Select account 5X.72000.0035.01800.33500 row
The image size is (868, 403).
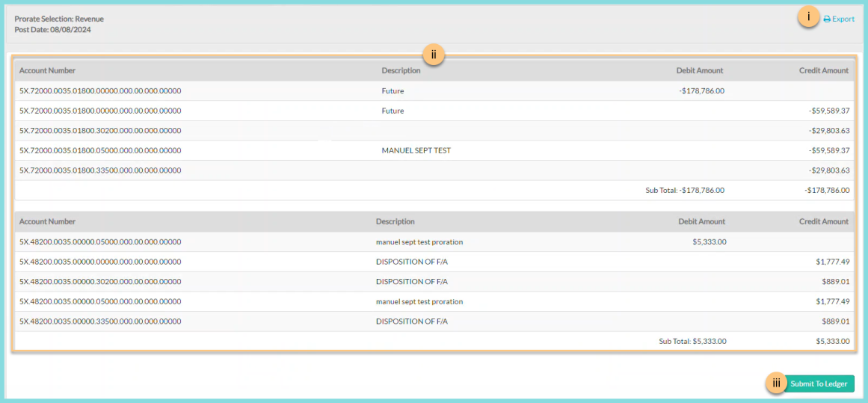click(x=100, y=170)
